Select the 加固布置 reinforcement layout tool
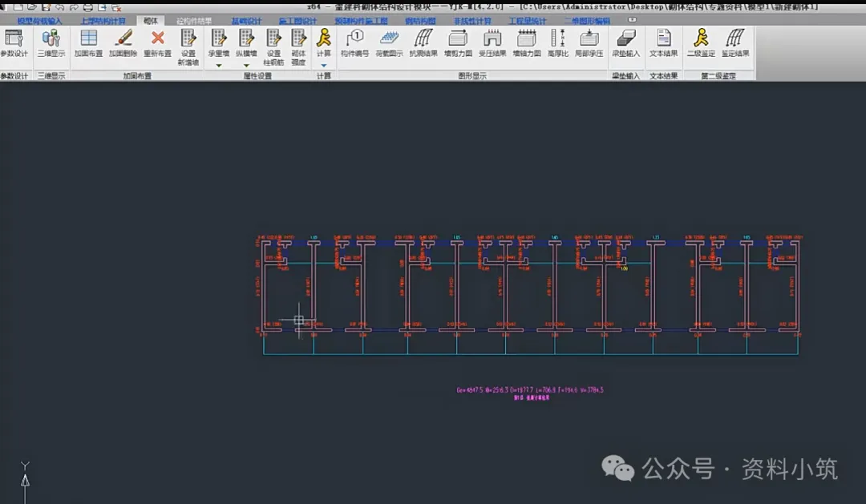Image resolution: width=866 pixels, height=504 pixels. (x=88, y=43)
